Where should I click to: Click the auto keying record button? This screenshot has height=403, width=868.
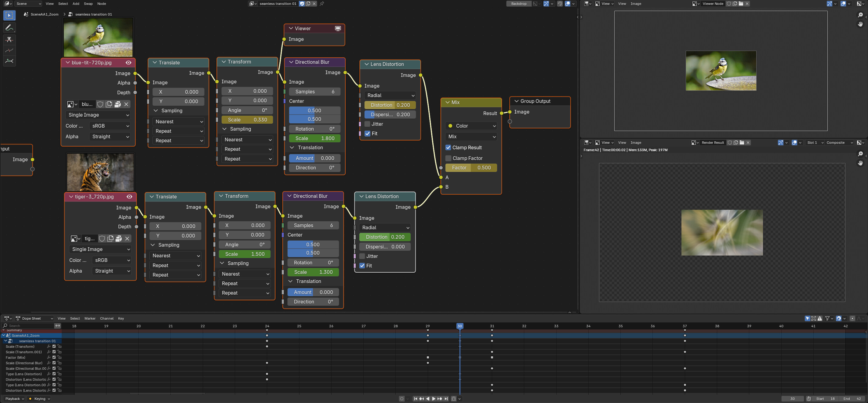click(402, 399)
